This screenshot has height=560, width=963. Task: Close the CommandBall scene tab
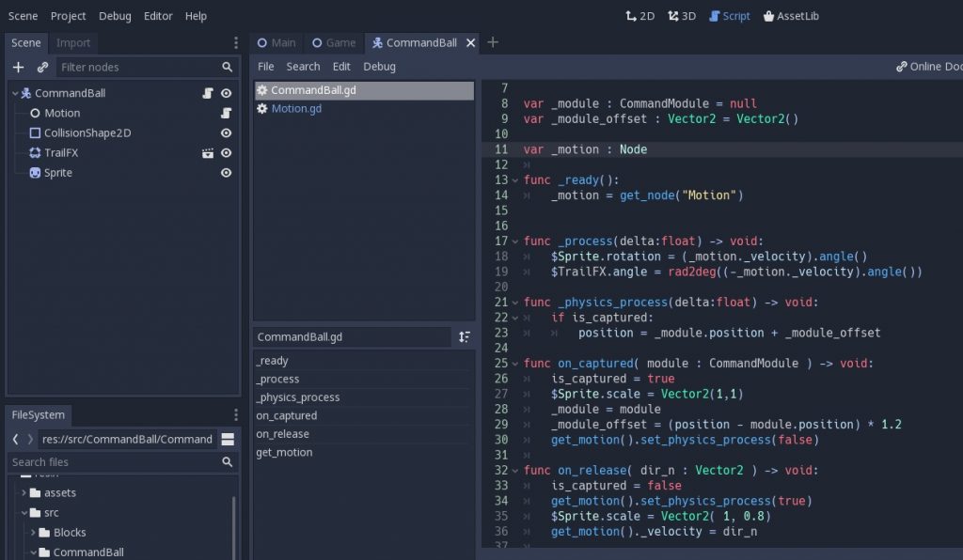click(x=470, y=43)
